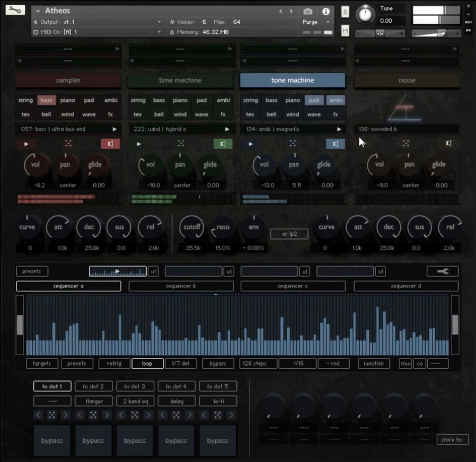Click the sequencer a step mini display

pyautogui.click(x=118, y=271)
